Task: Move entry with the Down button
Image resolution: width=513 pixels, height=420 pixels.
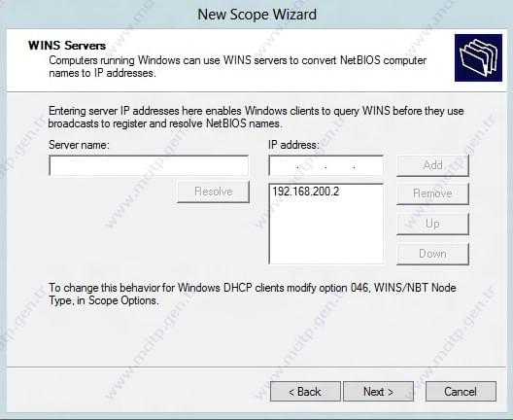Action: pyautogui.click(x=433, y=254)
